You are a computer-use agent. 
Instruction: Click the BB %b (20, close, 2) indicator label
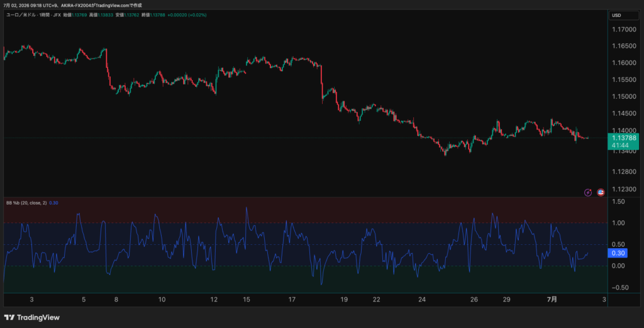[x=26, y=203]
